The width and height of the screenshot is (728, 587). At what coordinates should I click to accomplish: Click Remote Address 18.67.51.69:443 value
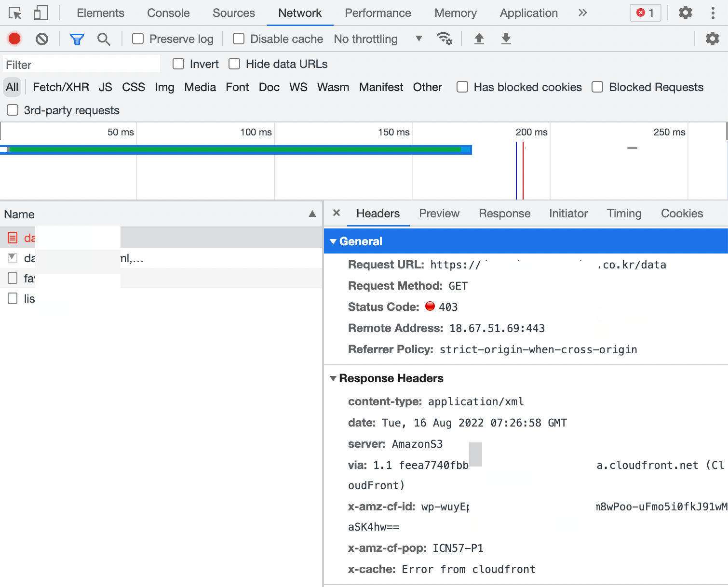[x=497, y=328]
